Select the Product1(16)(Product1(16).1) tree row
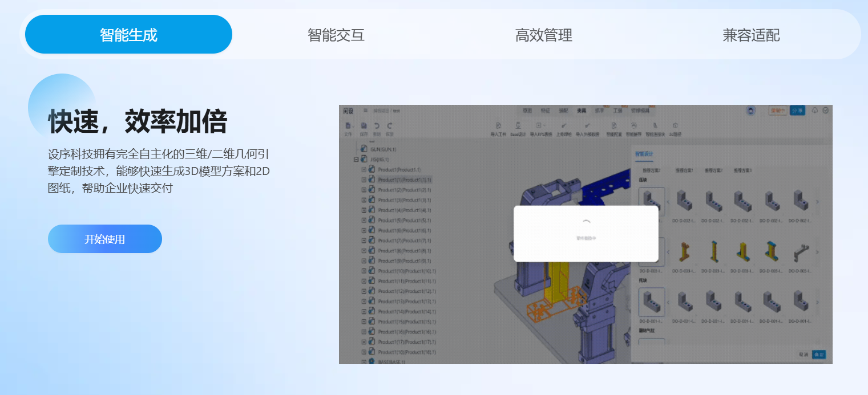The width and height of the screenshot is (868, 395). click(x=407, y=332)
